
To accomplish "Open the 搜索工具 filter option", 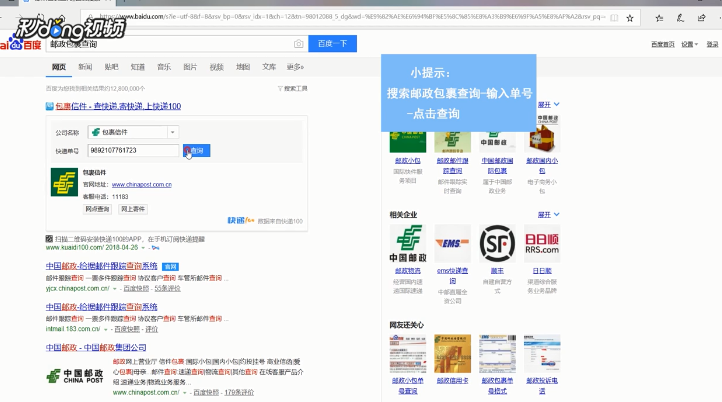I will coord(292,88).
